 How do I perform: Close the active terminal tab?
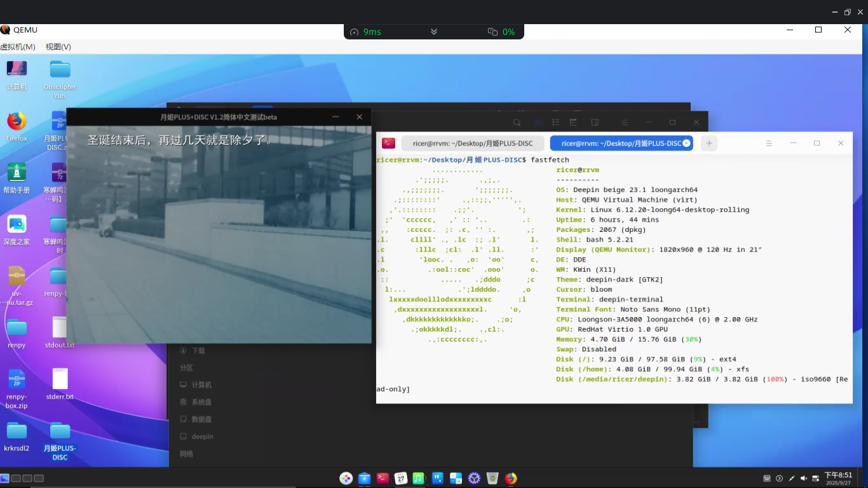tap(686, 144)
